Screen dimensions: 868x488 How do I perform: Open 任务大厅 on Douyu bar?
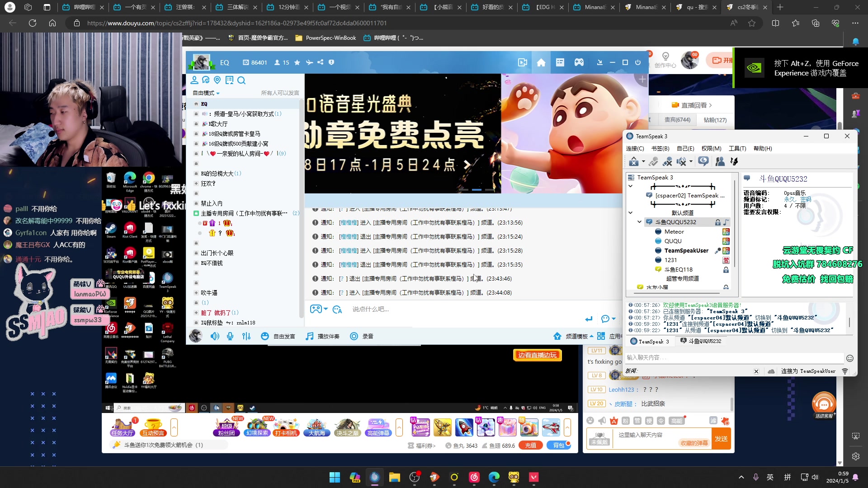[123, 427]
